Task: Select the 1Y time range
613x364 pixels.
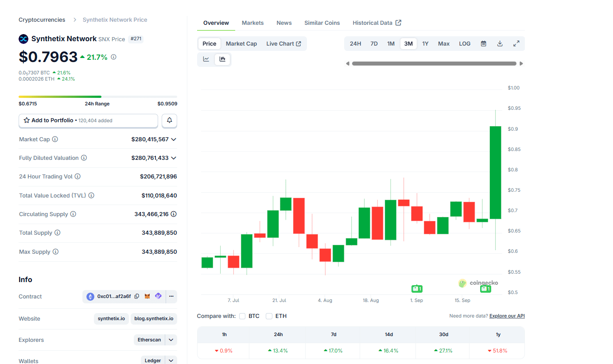Action: [x=425, y=43]
